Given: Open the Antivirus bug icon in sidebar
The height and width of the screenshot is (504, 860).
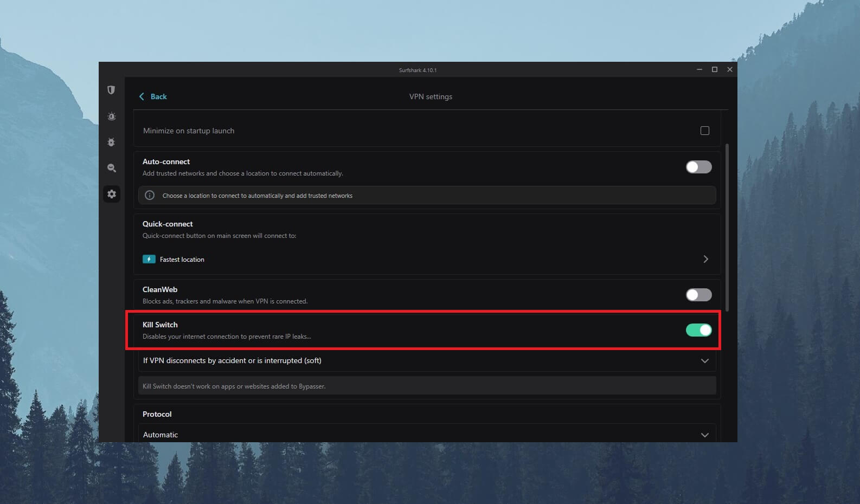Looking at the screenshot, I should [x=111, y=142].
